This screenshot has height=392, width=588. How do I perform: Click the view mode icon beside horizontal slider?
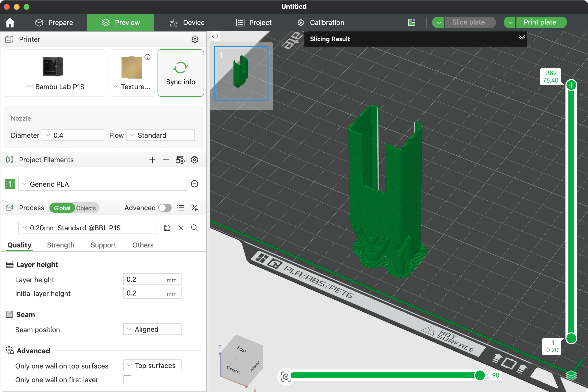point(285,376)
